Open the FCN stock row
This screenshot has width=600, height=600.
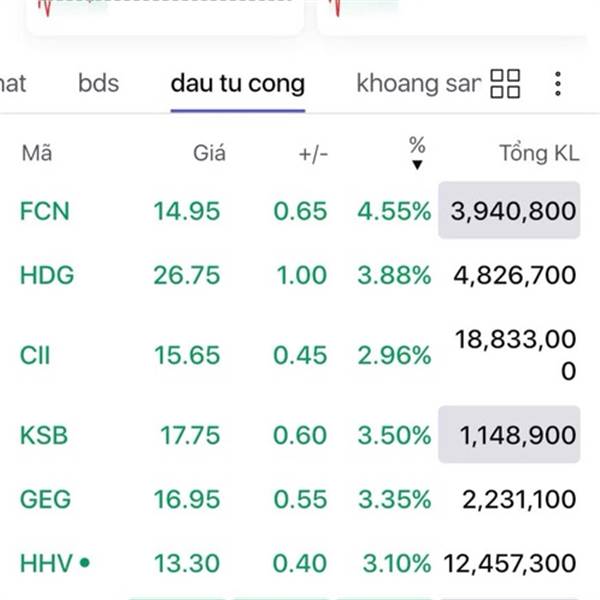(300, 211)
